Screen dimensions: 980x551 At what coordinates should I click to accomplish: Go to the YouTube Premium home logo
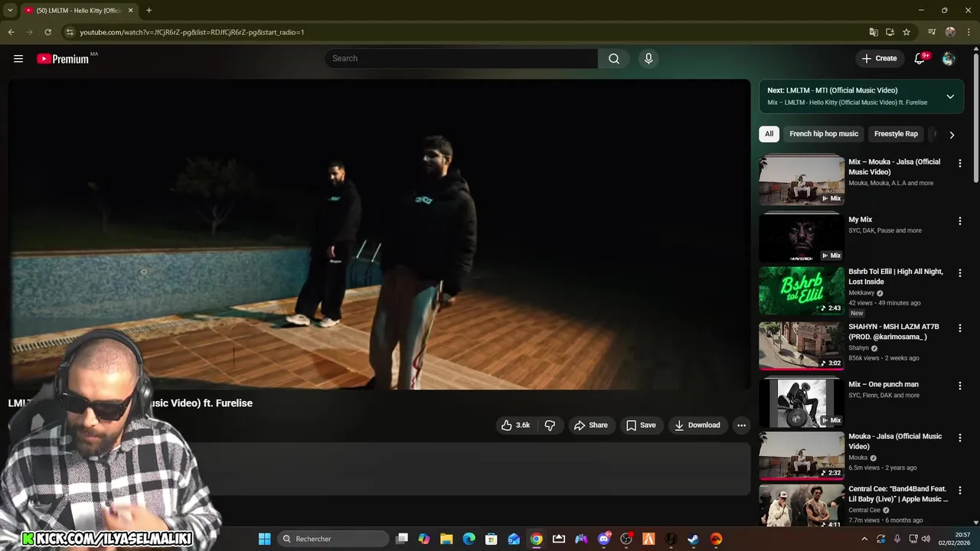point(63,59)
